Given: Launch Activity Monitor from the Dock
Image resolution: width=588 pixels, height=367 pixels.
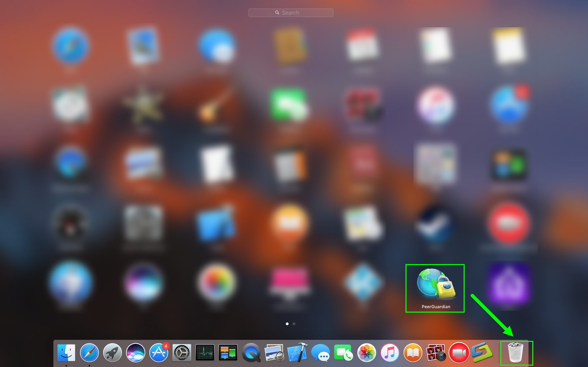Looking at the screenshot, I should [x=205, y=353].
